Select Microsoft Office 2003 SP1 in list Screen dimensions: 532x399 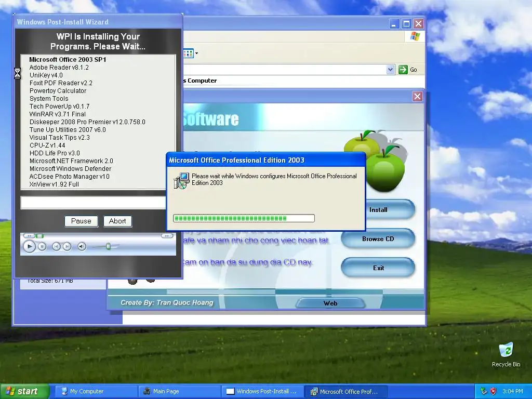pyautogui.click(x=68, y=60)
